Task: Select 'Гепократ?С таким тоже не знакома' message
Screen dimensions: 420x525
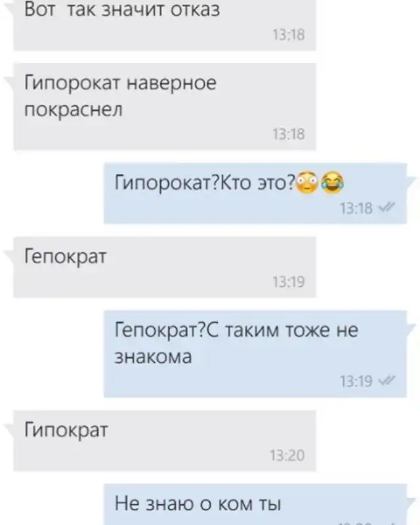Action: (x=255, y=354)
